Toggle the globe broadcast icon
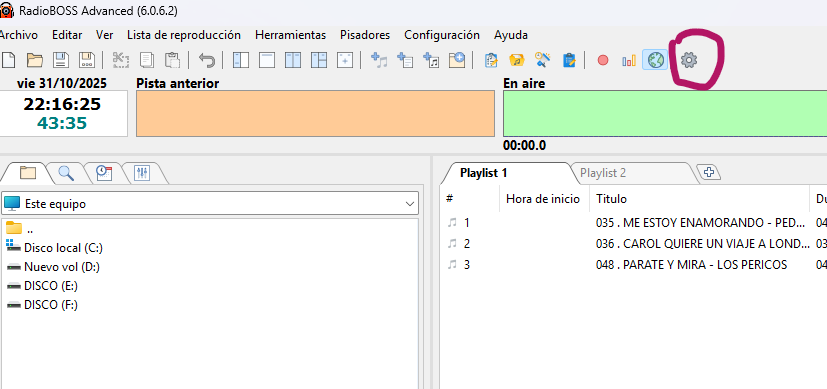This screenshot has width=827, height=389. 655,60
